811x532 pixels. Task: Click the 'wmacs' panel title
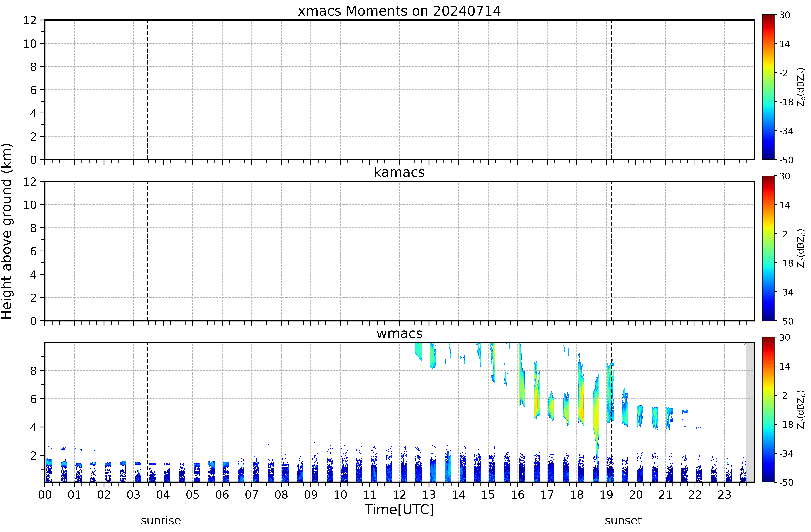coord(399,334)
